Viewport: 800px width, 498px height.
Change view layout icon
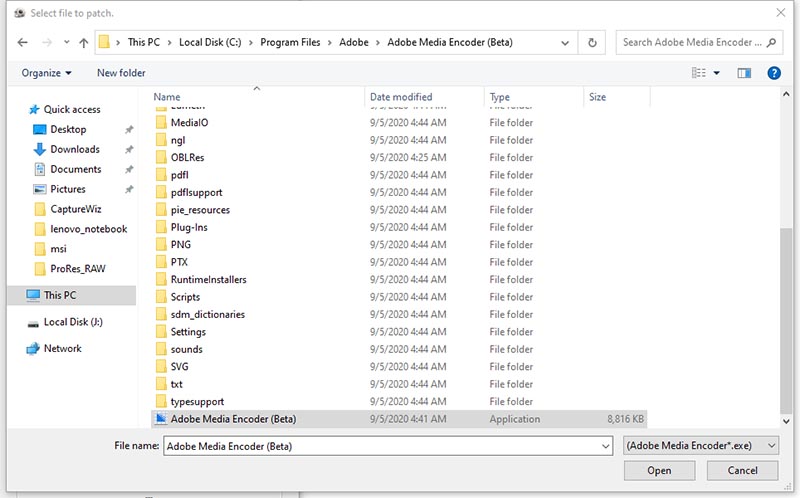698,73
